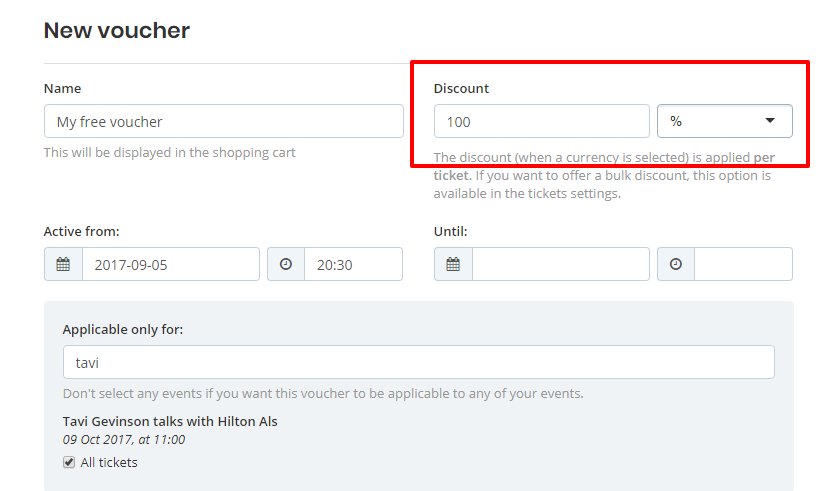The height and width of the screenshot is (491, 826).
Task: Select the Tavi Gevinson talks with Hilton Als event
Action: click(x=170, y=421)
